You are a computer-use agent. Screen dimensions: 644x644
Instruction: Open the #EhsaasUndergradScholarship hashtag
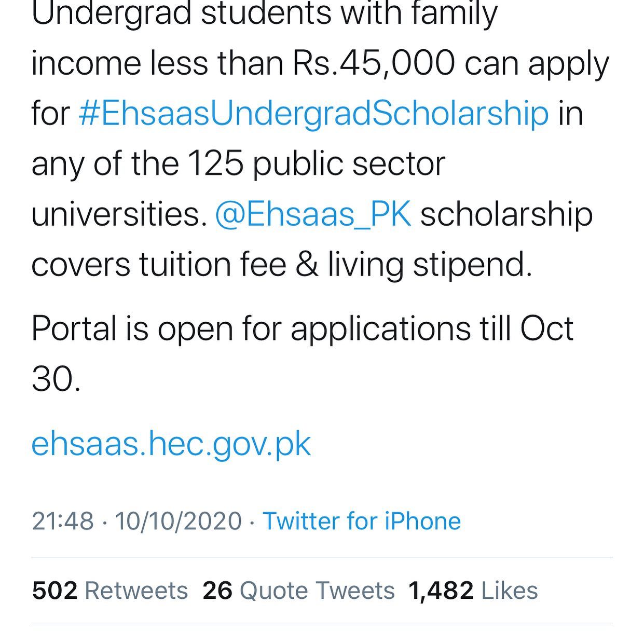coord(313,114)
